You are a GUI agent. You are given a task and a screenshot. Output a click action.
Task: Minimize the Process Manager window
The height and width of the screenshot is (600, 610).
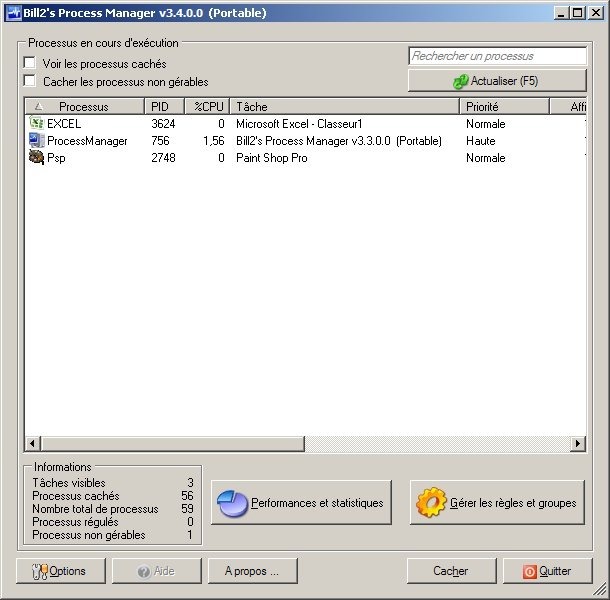(x=561, y=13)
